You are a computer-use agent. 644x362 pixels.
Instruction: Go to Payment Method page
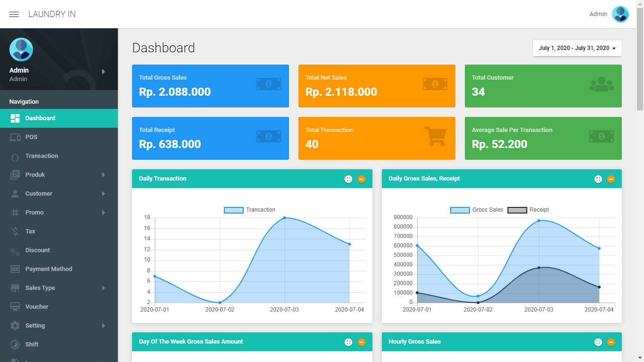49,269
